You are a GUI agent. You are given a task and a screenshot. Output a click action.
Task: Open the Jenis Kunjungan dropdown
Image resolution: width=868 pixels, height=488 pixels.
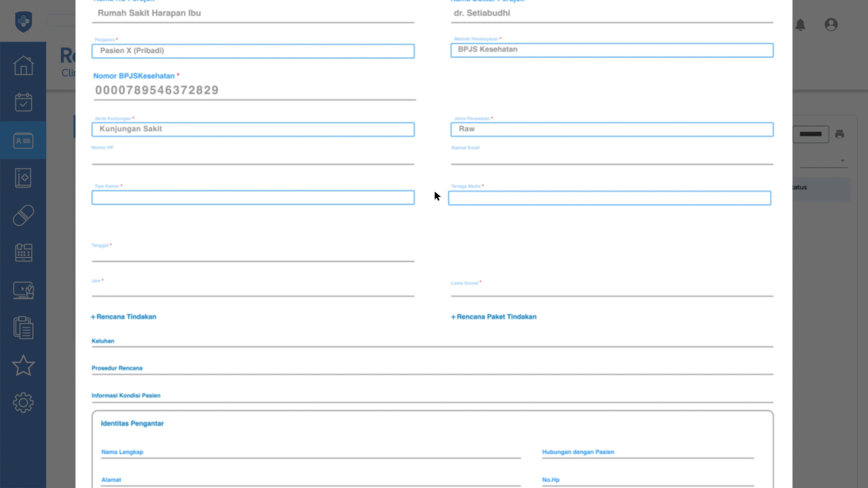[253, 129]
